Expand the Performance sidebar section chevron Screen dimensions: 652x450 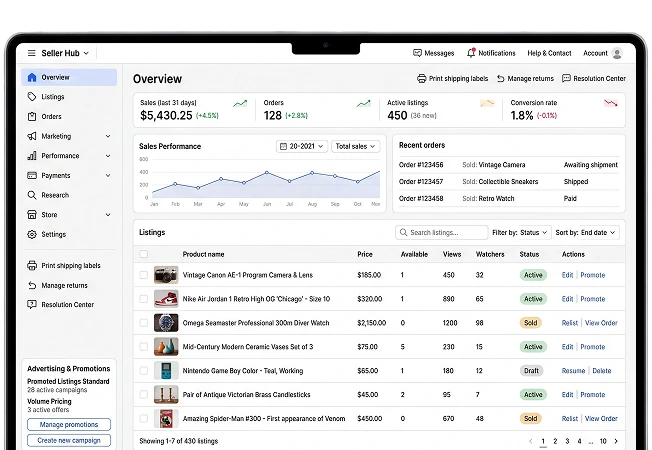coord(108,156)
